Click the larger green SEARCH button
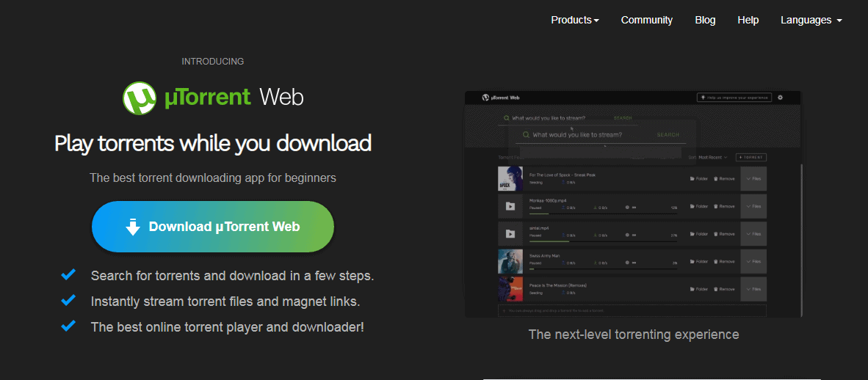868x380 pixels. (668, 135)
